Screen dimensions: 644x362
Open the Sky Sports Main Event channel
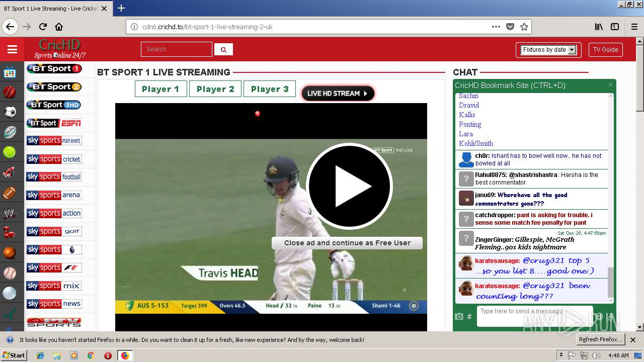tap(54, 141)
